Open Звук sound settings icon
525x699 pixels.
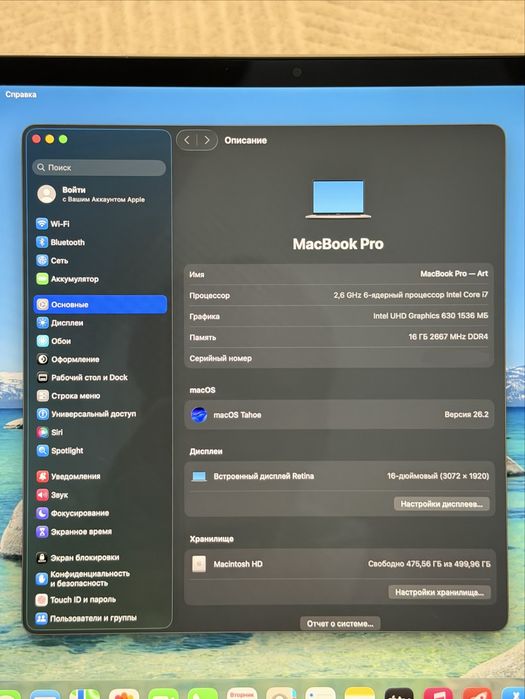[x=42, y=495]
